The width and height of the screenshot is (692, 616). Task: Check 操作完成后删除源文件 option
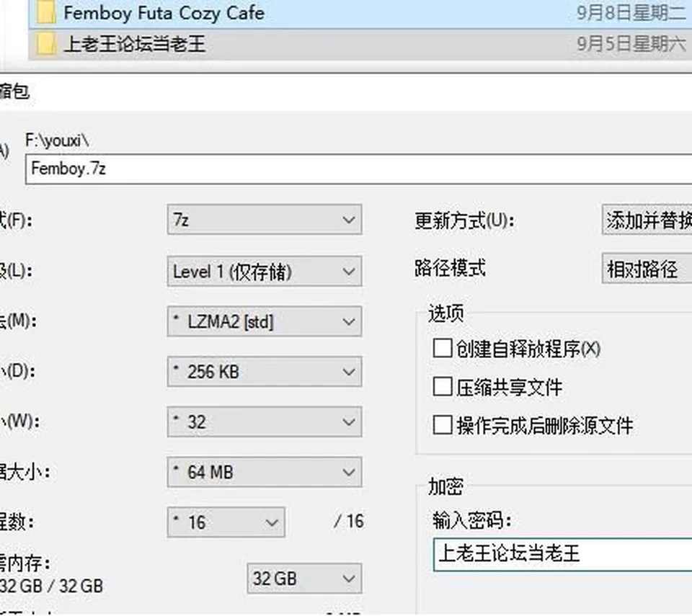(x=442, y=425)
